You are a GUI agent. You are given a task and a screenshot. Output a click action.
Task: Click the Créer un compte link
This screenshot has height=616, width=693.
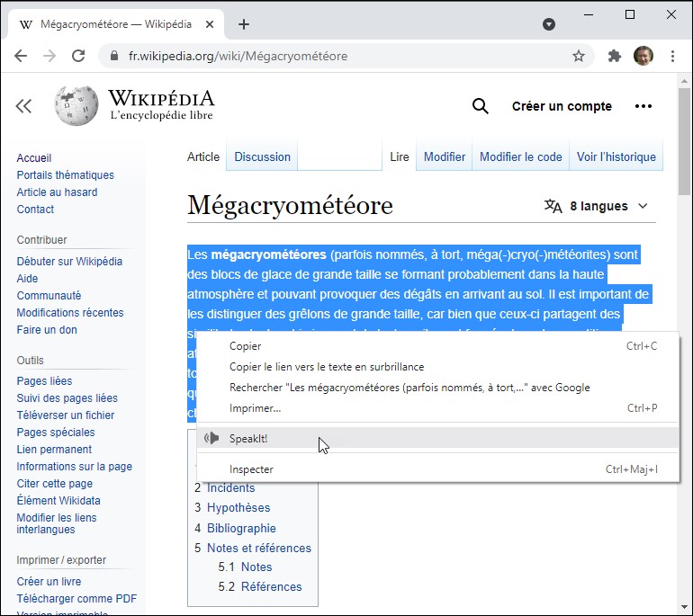(x=562, y=106)
